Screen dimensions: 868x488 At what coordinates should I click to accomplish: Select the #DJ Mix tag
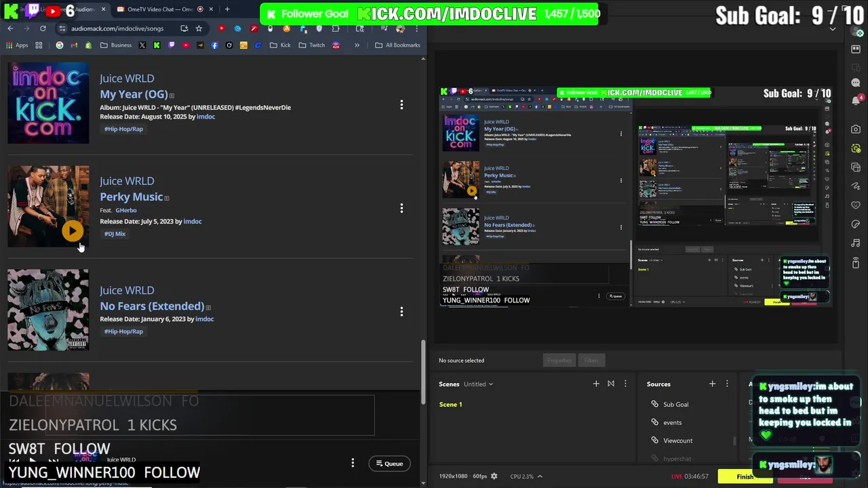point(115,234)
